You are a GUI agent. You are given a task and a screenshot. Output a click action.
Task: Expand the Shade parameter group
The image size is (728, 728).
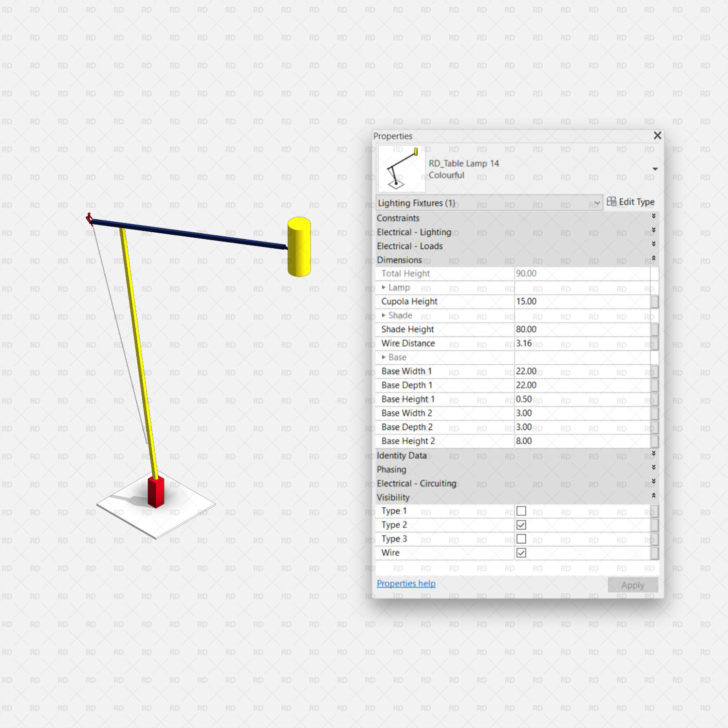[x=384, y=315]
